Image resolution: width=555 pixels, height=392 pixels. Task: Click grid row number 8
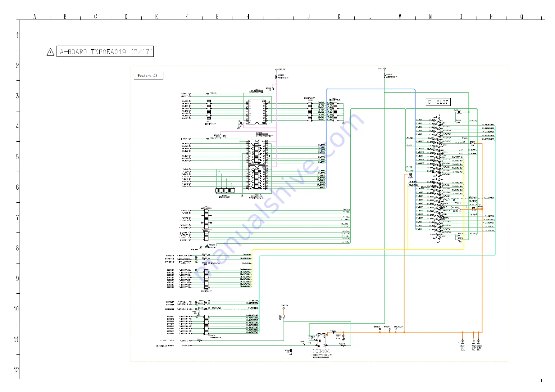coord(17,248)
